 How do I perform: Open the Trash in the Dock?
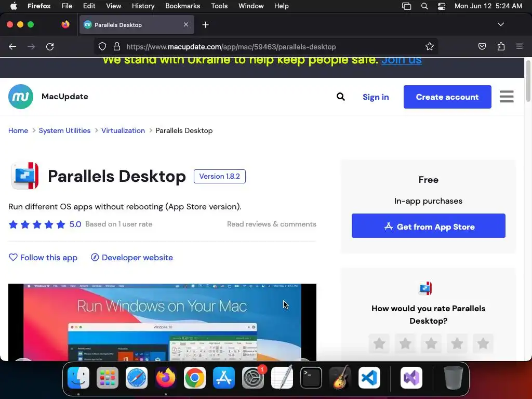coord(453,378)
